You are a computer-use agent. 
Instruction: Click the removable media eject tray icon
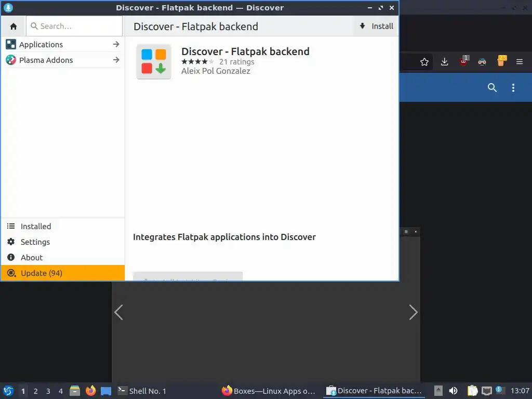point(438,391)
